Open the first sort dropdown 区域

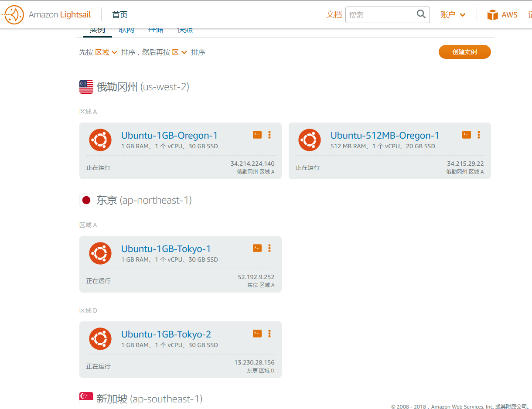coord(106,52)
